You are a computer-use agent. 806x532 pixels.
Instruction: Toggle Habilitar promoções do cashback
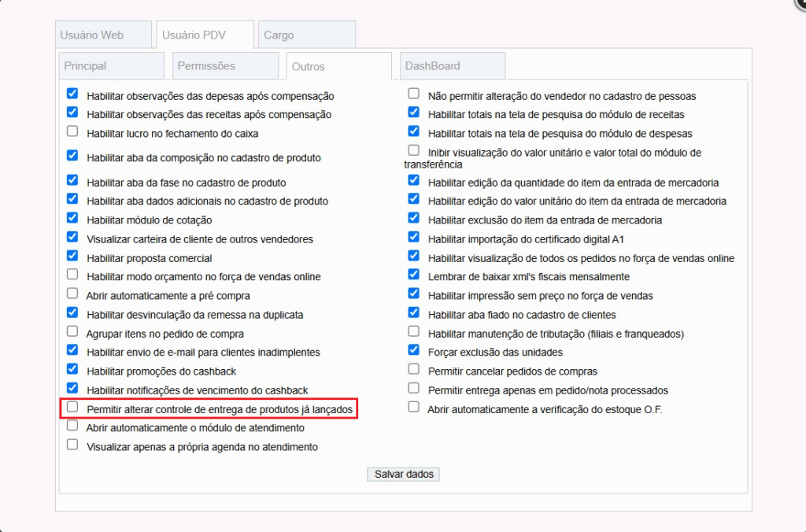point(72,368)
